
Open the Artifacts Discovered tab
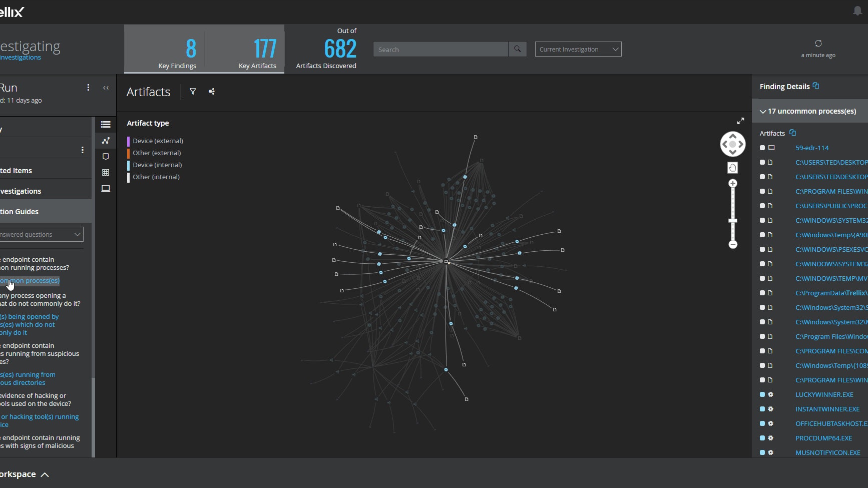pos(326,50)
